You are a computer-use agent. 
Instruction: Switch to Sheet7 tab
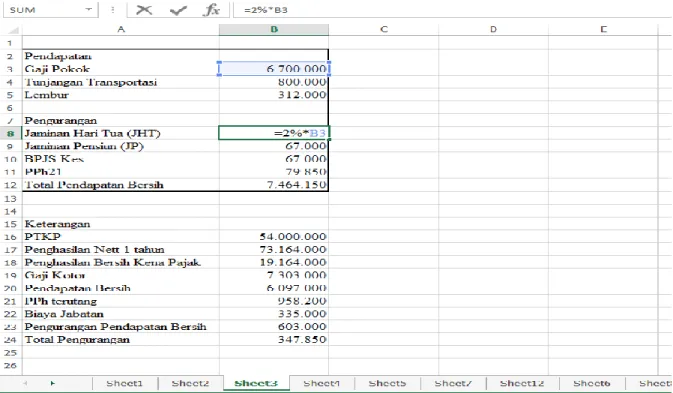453,383
